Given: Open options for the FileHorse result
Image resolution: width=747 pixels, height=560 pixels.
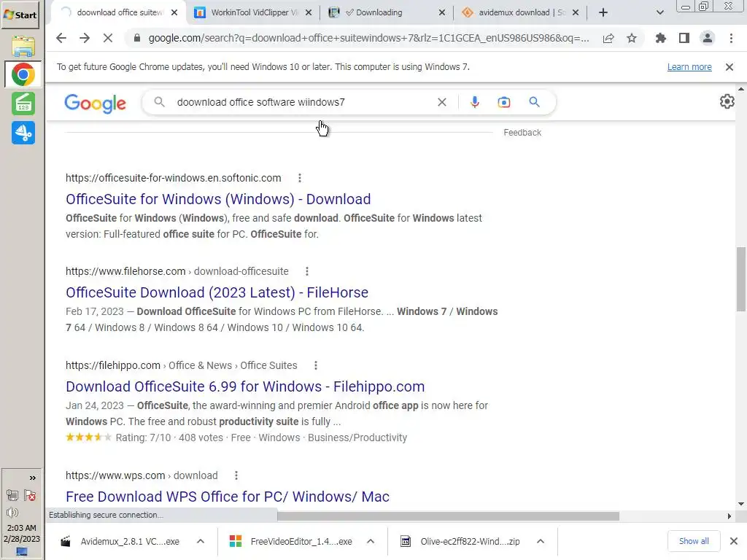Looking at the screenshot, I should 307,271.
